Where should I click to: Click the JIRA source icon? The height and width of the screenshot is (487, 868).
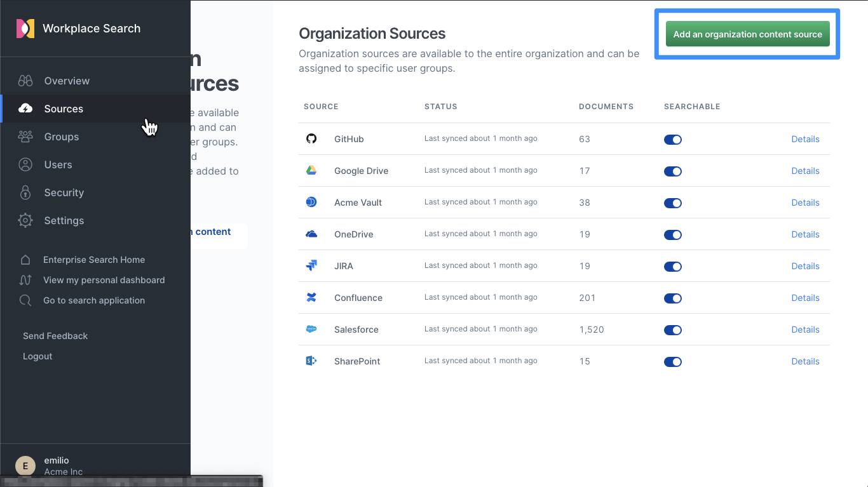(311, 265)
